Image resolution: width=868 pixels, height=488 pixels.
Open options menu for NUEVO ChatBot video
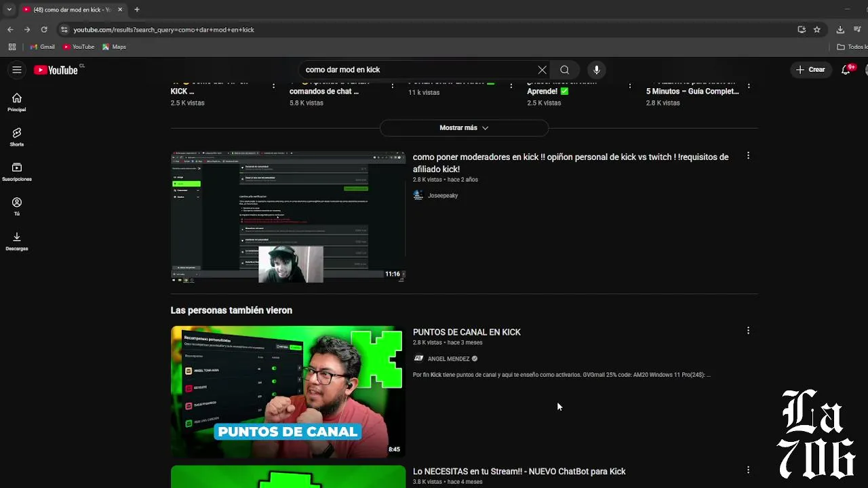[748, 470]
